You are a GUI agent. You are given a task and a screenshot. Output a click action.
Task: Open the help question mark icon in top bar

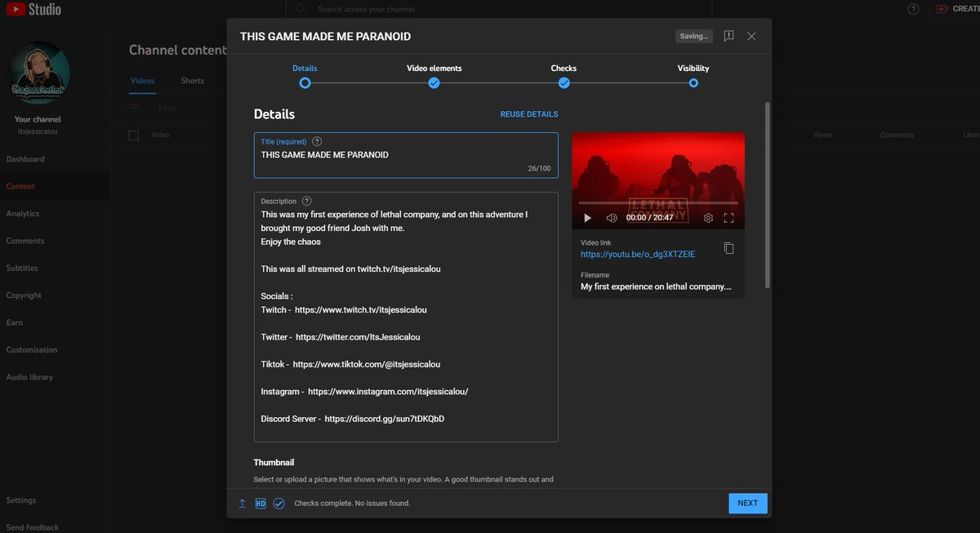coord(913,9)
